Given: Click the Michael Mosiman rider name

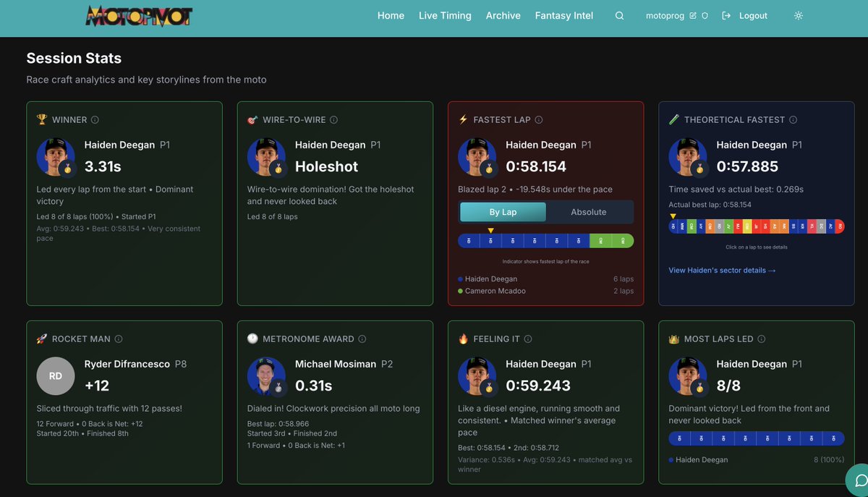Looking at the screenshot, I should pyautogui.click(x=336, y=364).
